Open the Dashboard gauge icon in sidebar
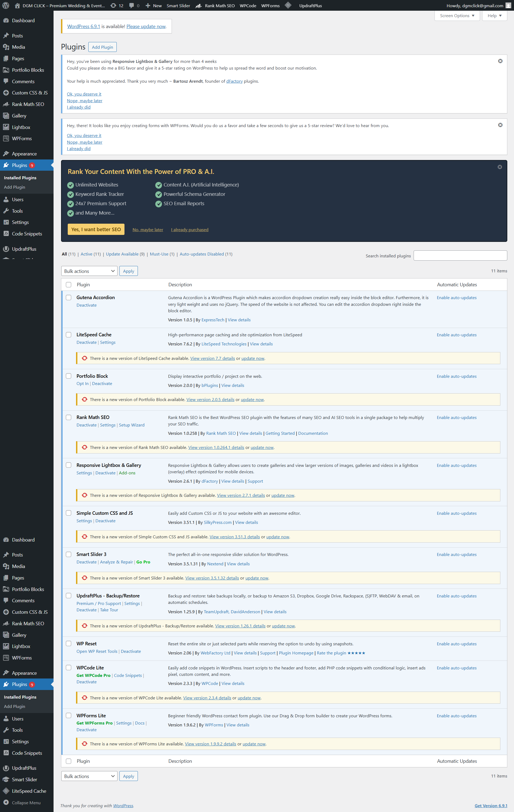The image size is (514, 812). (6, 21)
